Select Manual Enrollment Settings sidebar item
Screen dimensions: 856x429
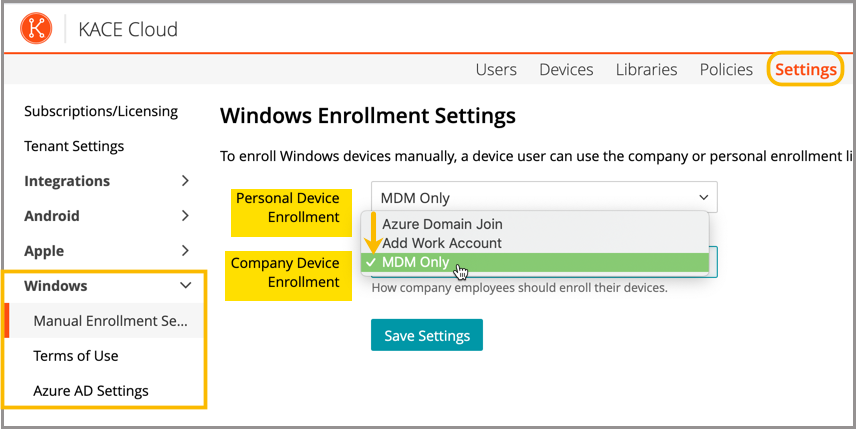tap(110, 321)
